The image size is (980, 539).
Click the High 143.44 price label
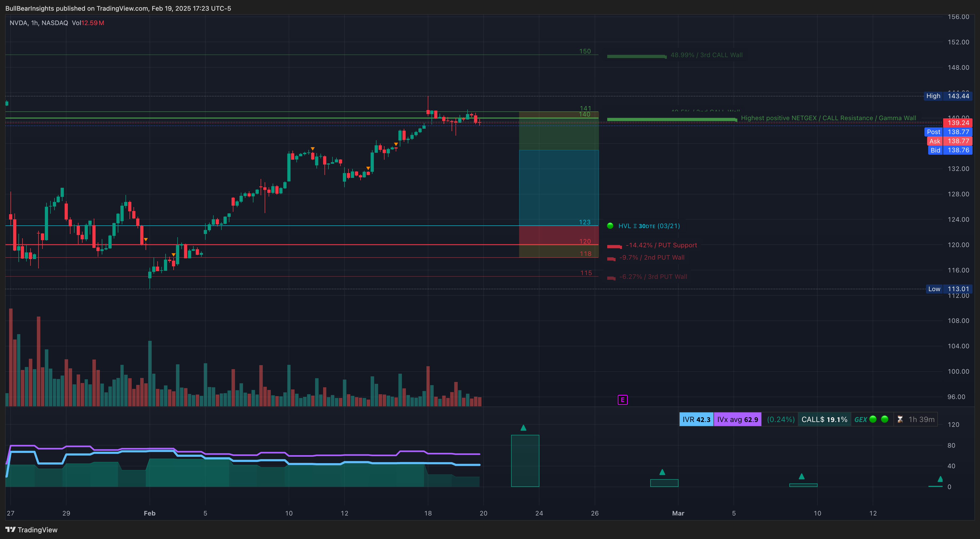point(948,96)
